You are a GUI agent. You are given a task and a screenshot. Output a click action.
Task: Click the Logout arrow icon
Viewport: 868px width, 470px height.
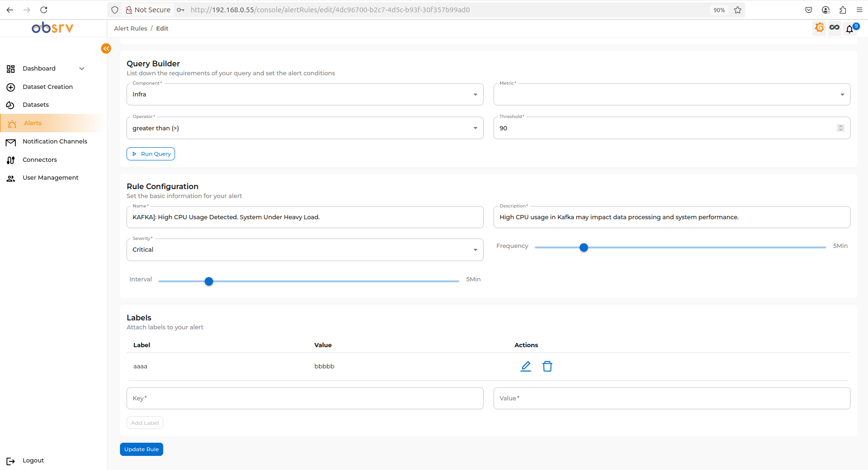(x=11, y=462)
